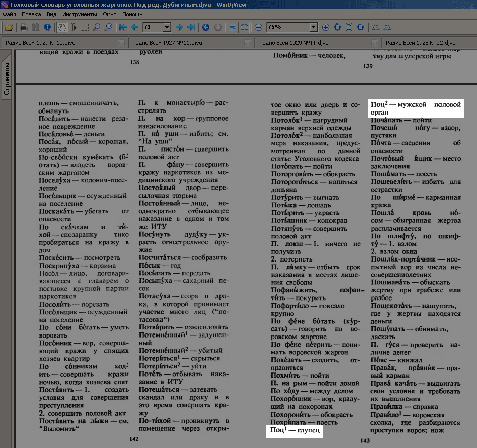This screenshot has height=448, width=477.
Task: Open the Правка menu
Action: coord(31,14)
